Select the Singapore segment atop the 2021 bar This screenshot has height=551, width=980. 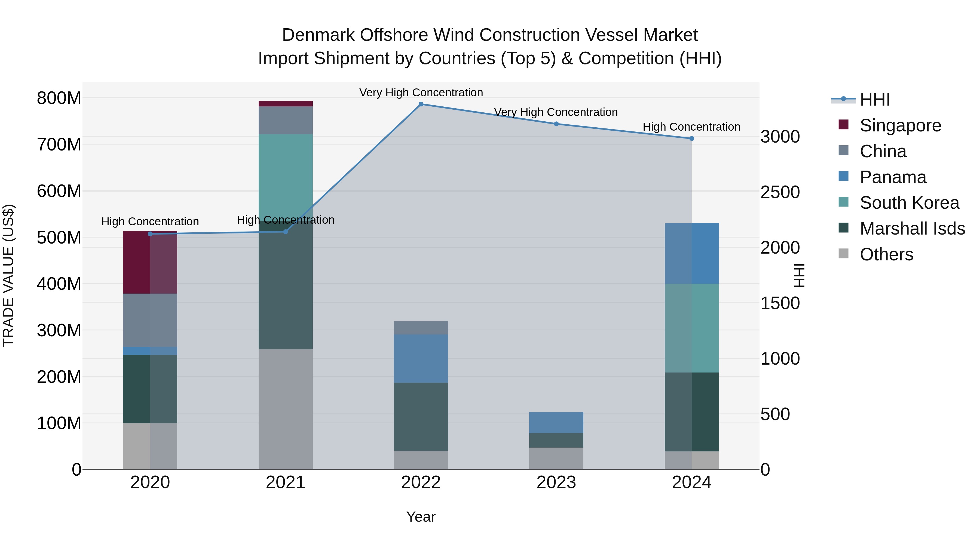[286, 104]
